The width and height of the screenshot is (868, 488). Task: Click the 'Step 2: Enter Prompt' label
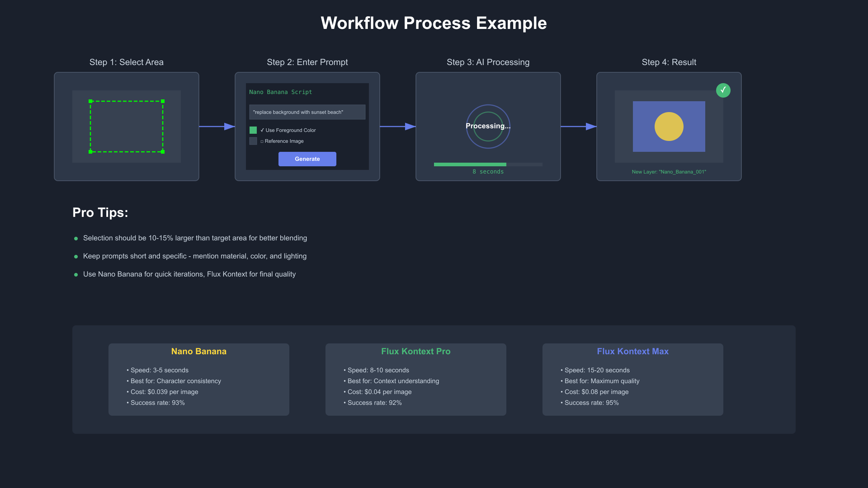(x=307, y=62)
